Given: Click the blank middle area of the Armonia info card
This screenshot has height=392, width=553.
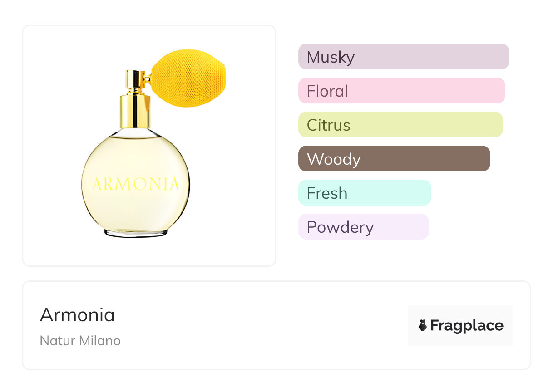Looking at the screenshot, I should click(x=263, y=325).
